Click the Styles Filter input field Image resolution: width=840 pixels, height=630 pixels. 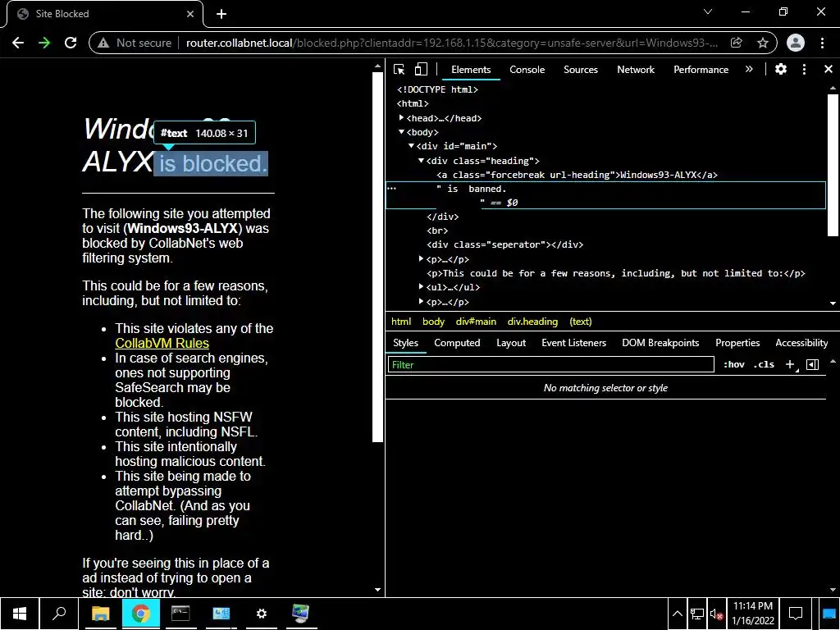550,365
